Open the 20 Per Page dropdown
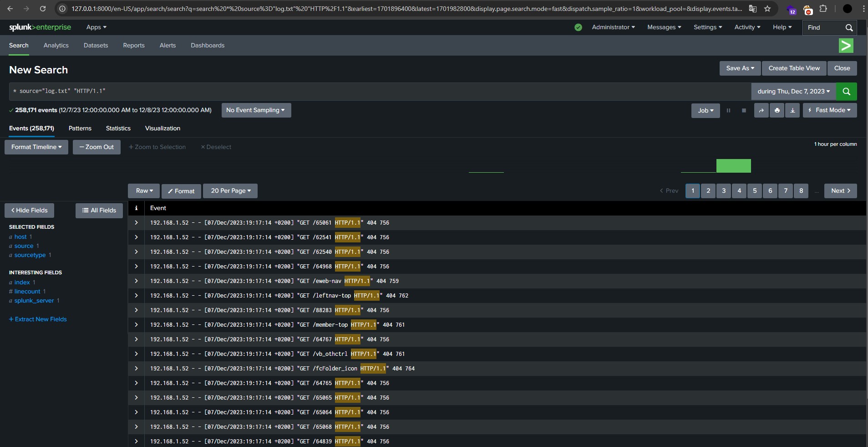The image size is (868, 447). [230, 191]
